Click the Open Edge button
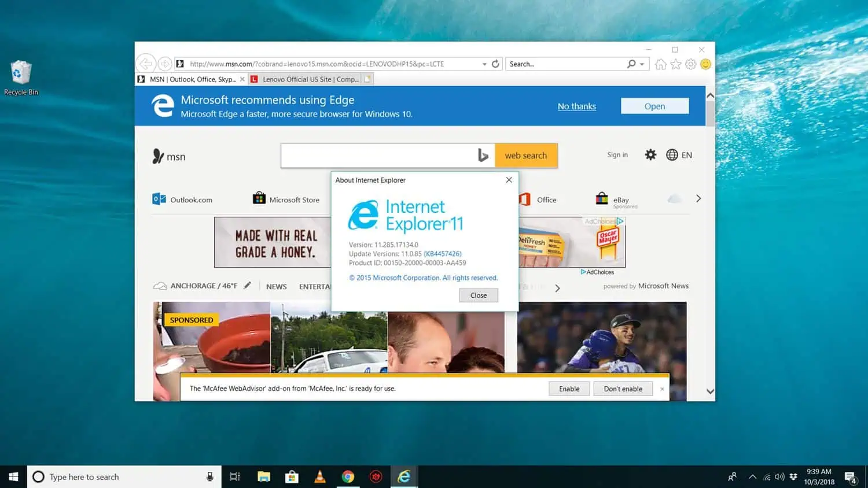 (654, 106)
